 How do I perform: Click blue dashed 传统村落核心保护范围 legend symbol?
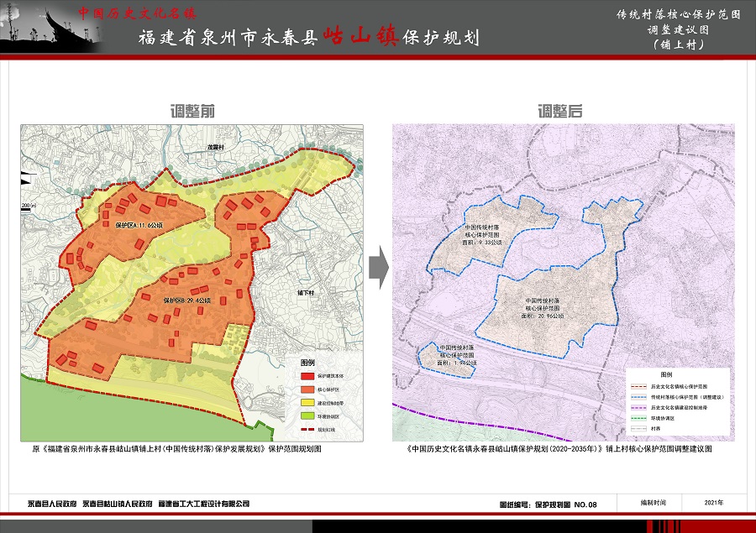(x=638, y=395)
